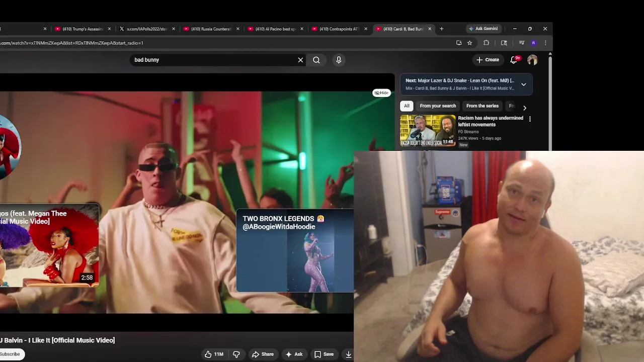Close the Cardi B, Bad Bunny tab
Screen dimensions: 644x362
click(430, 29)
